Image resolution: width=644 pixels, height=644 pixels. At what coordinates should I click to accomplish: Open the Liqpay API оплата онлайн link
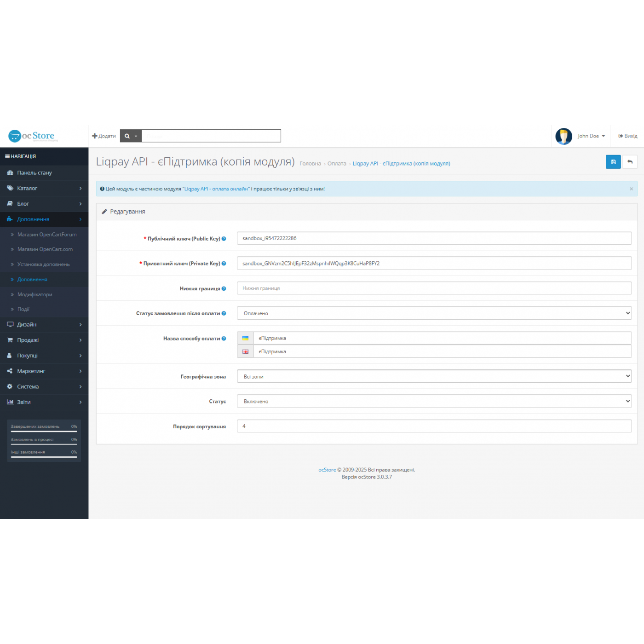click(x=216, y=189)
